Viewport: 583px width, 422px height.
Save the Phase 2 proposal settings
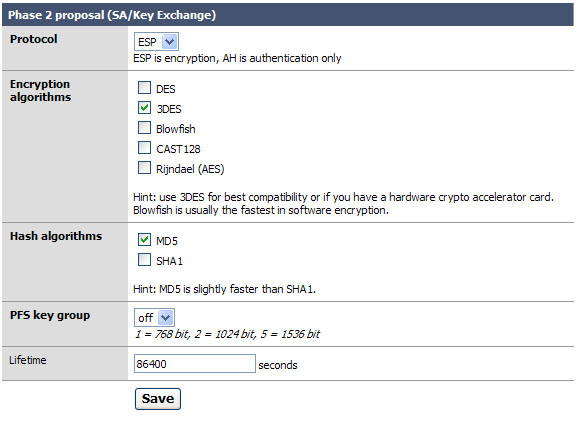(158, 399)
